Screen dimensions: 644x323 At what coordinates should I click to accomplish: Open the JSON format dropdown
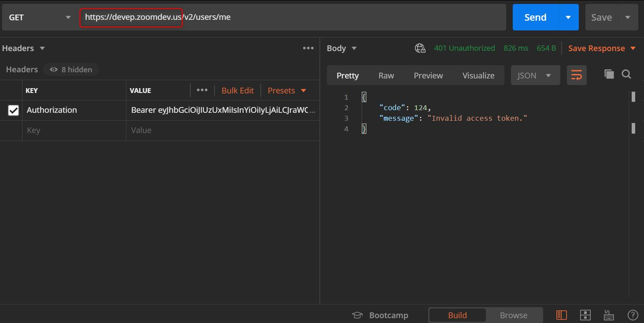pos(535,75)
